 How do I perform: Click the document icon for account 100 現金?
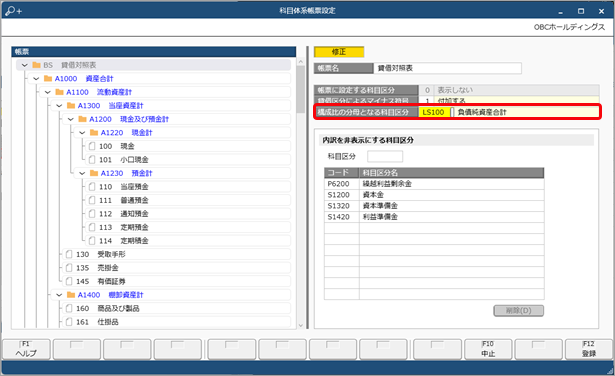tap(92, 146)
